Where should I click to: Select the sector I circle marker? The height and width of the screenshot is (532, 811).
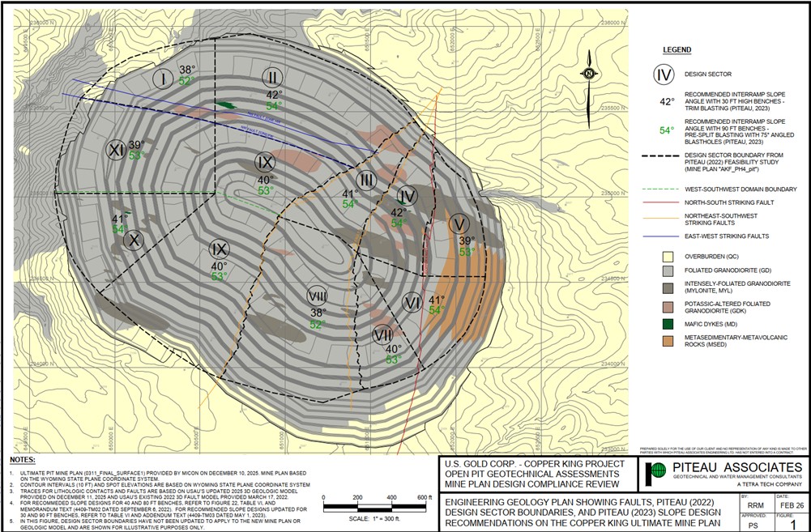164,79
